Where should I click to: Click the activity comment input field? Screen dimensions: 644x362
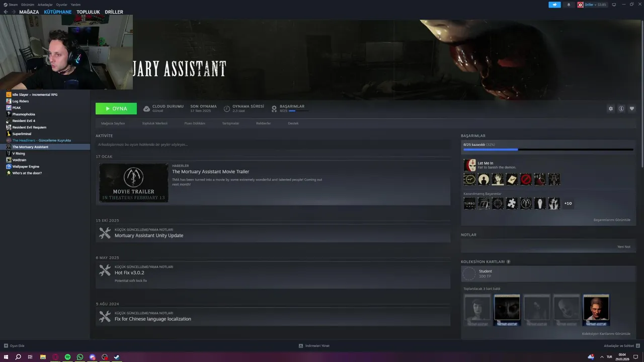point(273,144)
